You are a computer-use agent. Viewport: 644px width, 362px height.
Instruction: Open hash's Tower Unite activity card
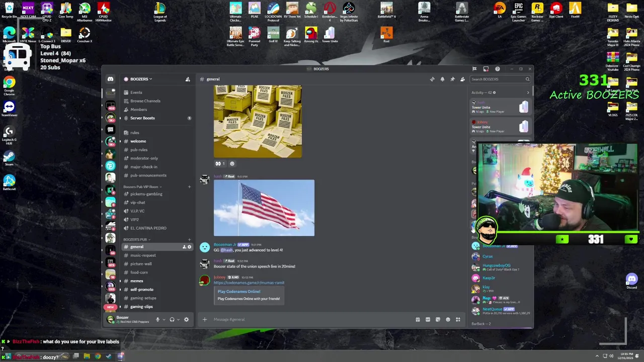coord(500,107)
